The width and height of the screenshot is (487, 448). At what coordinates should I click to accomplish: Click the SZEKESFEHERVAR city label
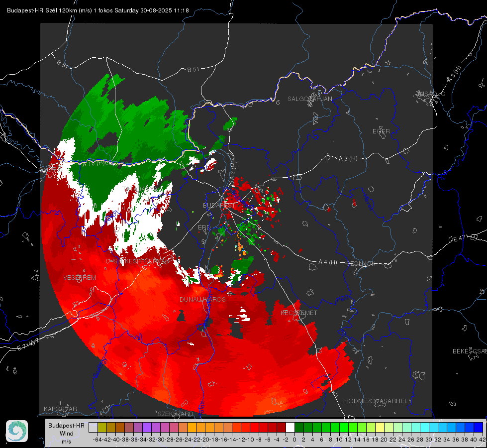(142, 261)
